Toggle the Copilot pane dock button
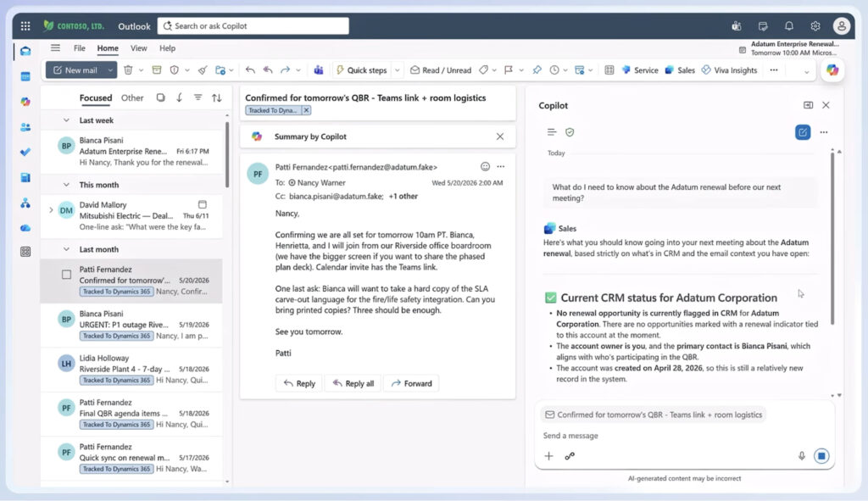Image resolution: width=868 pixels, height=501 pixels. (x=808, y=105)
